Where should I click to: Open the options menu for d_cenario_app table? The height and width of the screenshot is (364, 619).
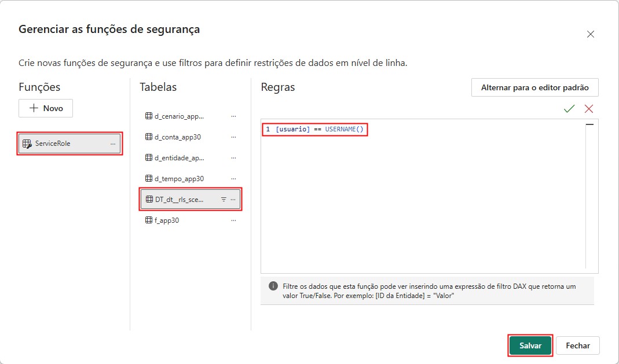pyautogui.click(x=233, y=116)
